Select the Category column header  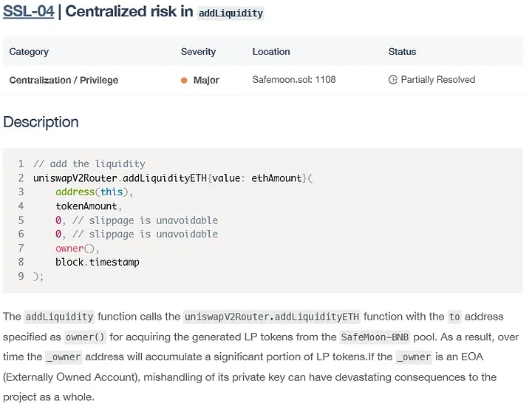pos(29,52)
